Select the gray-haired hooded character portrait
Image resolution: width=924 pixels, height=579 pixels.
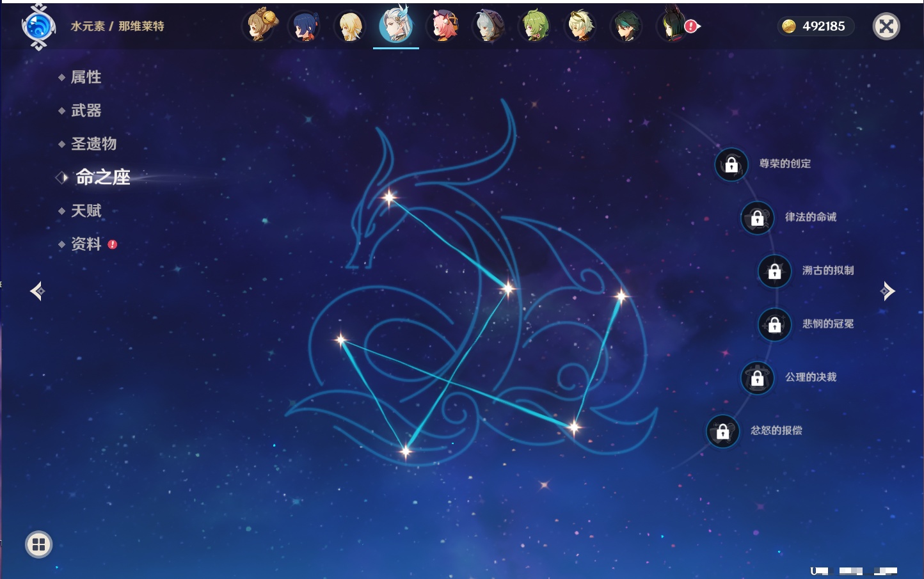488,26
